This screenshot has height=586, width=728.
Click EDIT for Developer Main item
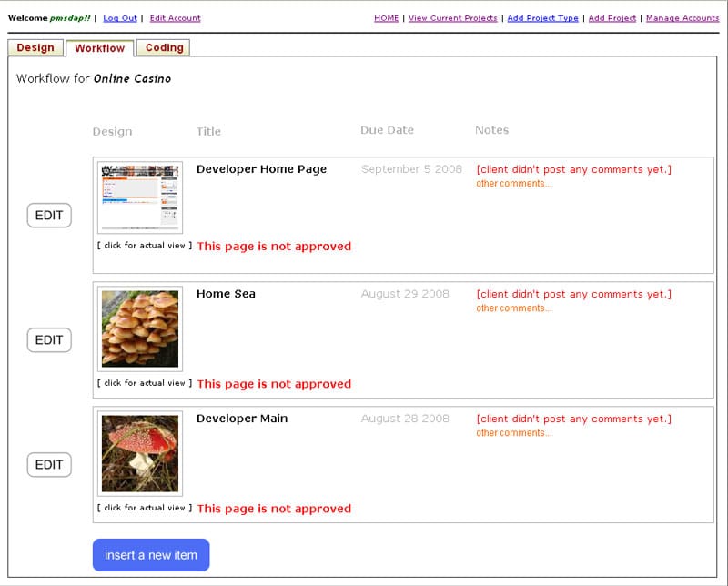pyautogui.click(x=49, y=464)
